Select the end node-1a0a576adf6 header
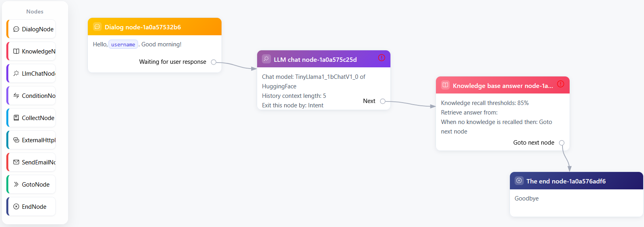The height and width of the screenshot is (227, 644). [x=576, y=181]
